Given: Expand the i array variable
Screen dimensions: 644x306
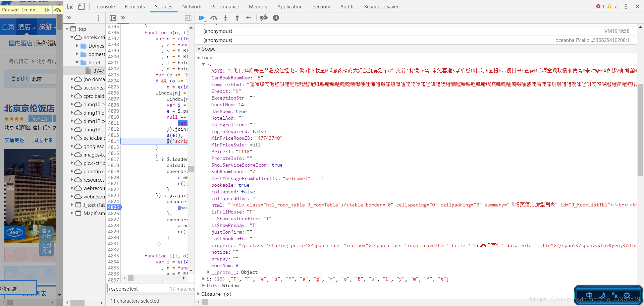Looking at the screenshot, I should tap(203, 279).
